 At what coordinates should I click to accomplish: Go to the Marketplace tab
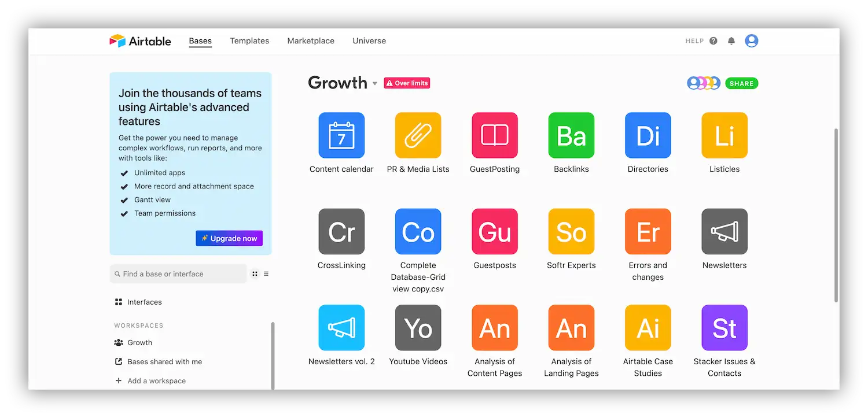pos(311,41)
